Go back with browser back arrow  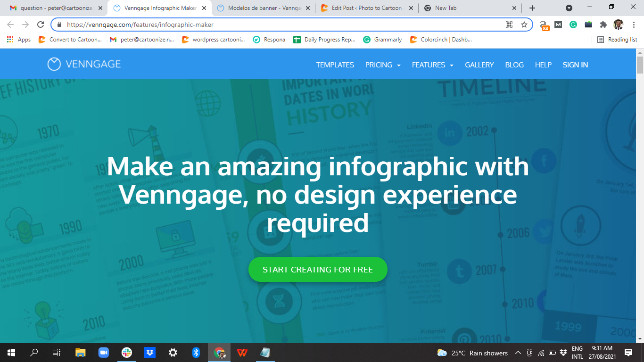point(10,25)
